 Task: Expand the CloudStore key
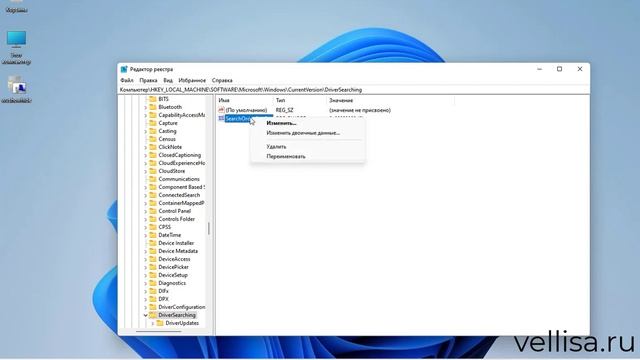tap(146, 171)
